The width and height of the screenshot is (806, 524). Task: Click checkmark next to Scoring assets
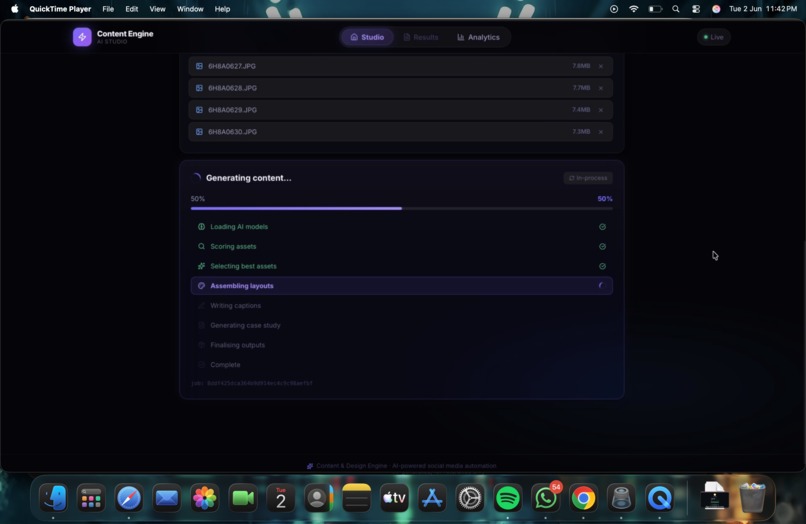pyautogui.click(x=602, y=246)
